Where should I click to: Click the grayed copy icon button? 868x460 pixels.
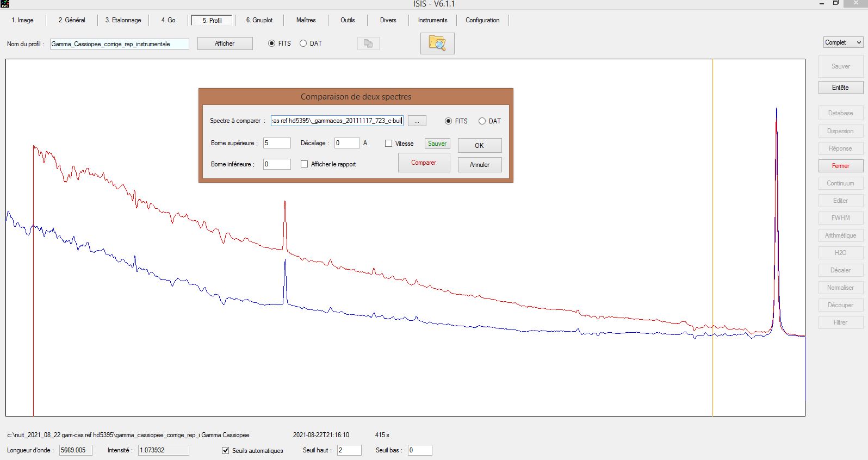click(368, 43)
